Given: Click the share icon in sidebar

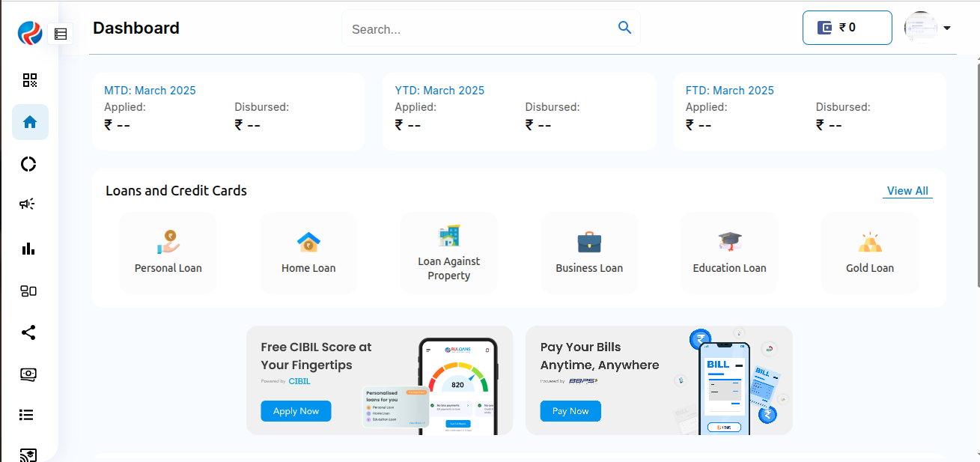Looking at the screenshot, I should click(x=28, y=332).
